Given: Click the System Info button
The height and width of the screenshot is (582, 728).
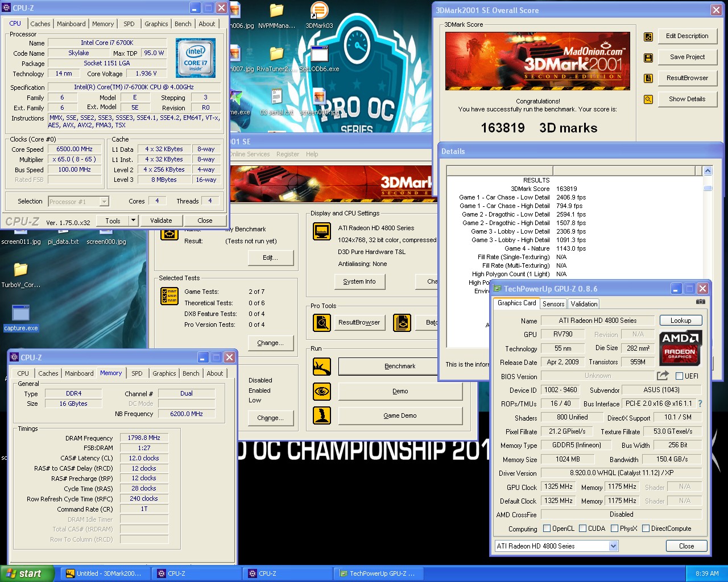Looking at the screenshot, I should (359, 281).
